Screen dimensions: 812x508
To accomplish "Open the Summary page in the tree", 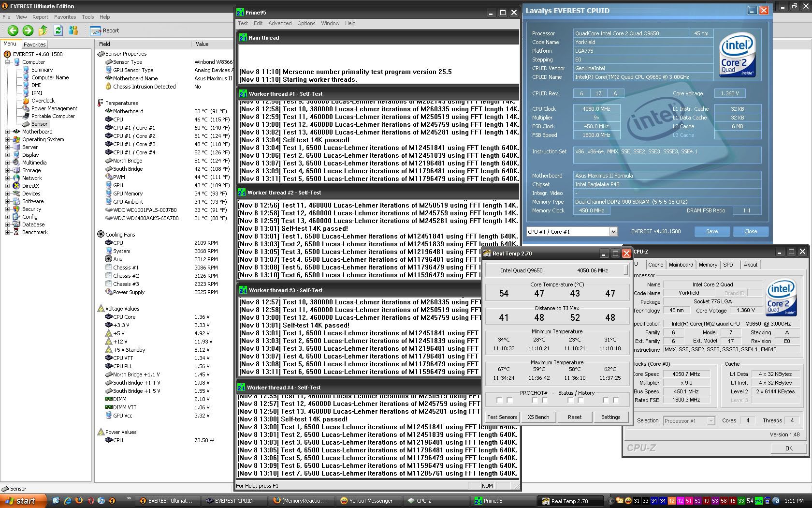I will pos(42,70).
